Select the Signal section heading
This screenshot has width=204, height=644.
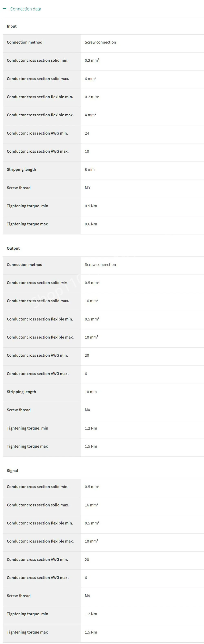pyautogui.click(x=12, y=471)
